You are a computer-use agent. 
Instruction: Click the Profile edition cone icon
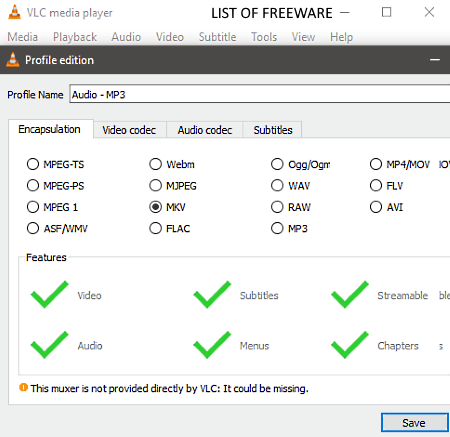tap(13, 60)
